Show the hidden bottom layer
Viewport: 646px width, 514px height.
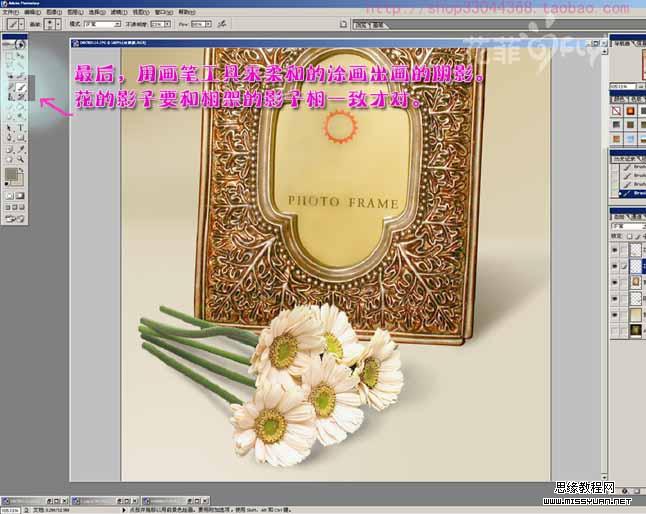[x=615, y=331]
